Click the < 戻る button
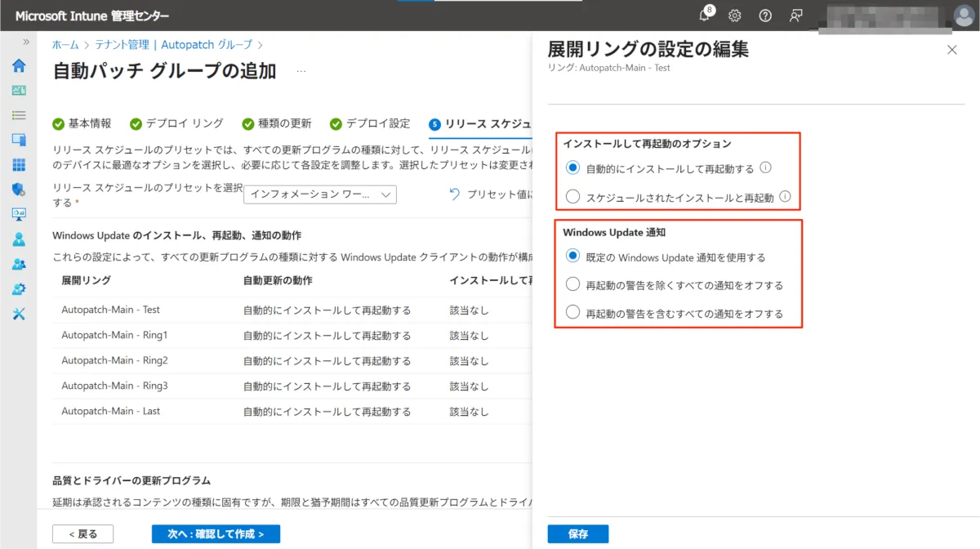 [82, 533]
